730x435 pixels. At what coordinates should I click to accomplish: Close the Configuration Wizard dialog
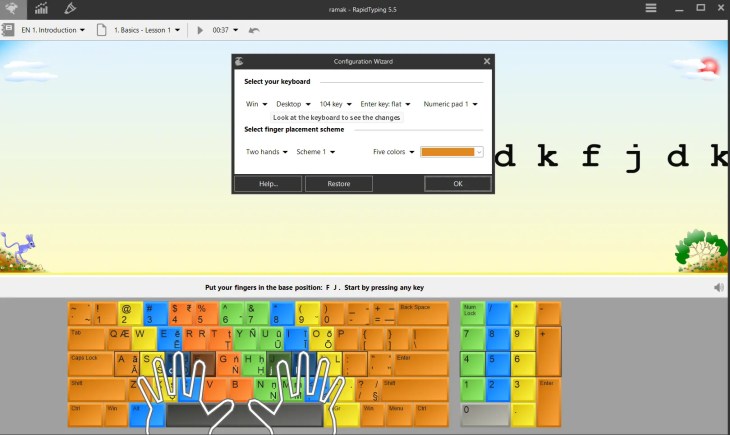[487, 61]
